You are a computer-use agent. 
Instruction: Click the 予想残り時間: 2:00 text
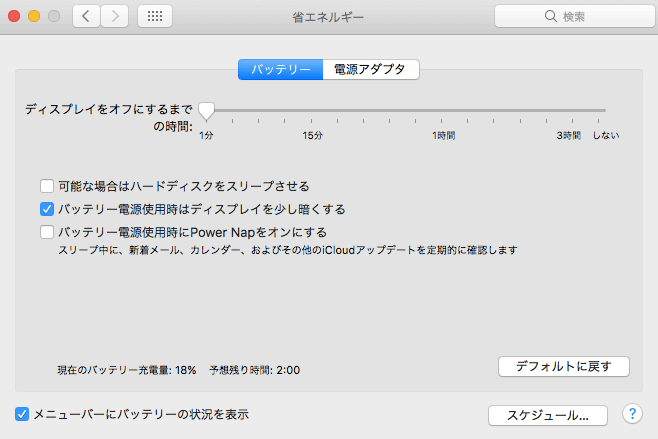point(255,370)
